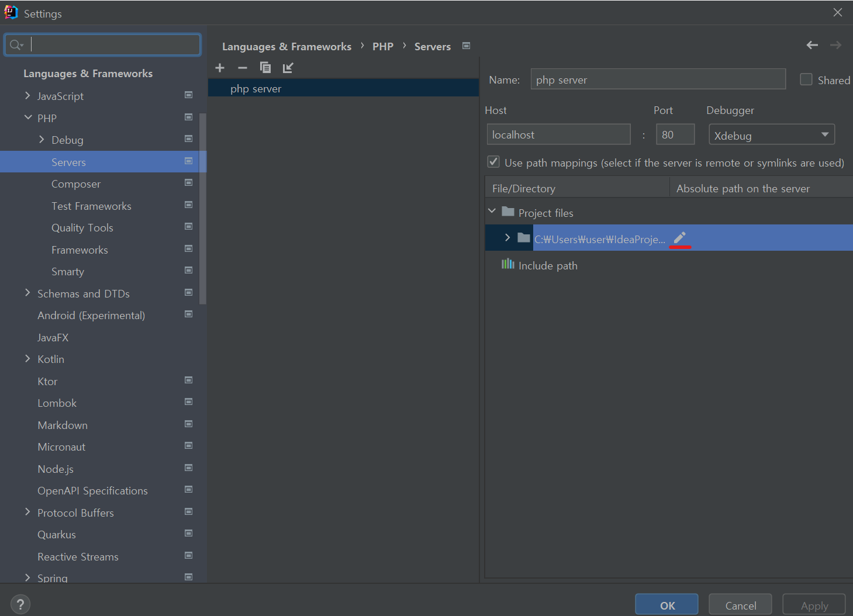Copy the selected server configuration
The width and height of the screenshot is (853, 616).
tap(265, 68)
